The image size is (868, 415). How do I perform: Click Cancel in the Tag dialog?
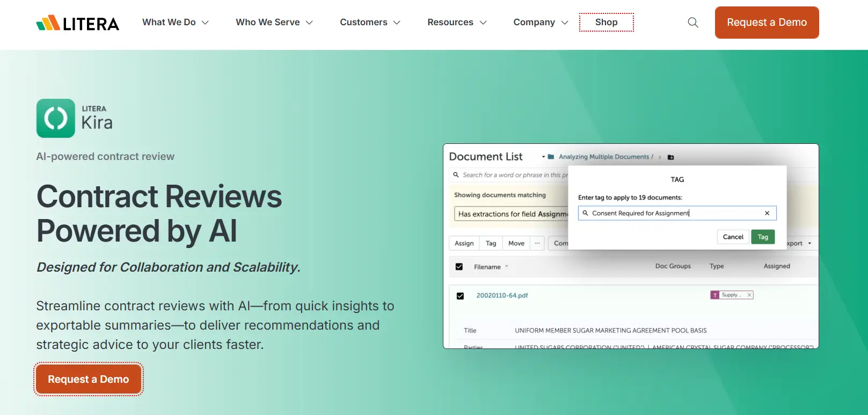(733, 237)
